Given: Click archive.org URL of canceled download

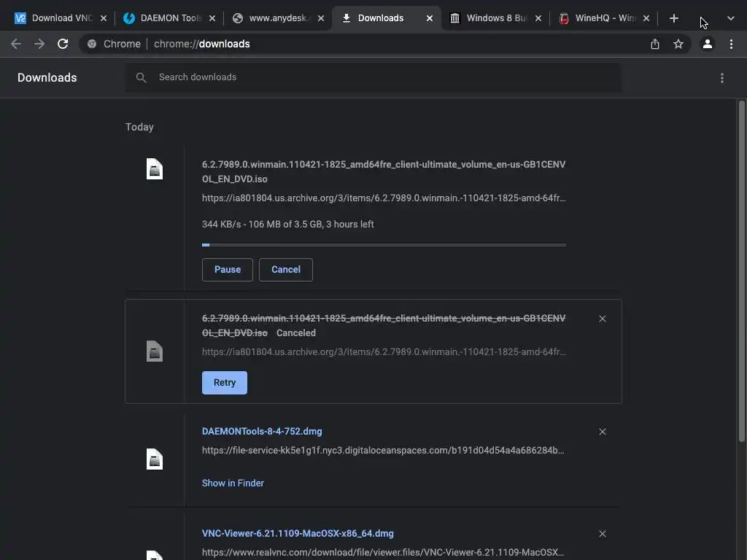Looking at the screenshot, I should point(384,351).
